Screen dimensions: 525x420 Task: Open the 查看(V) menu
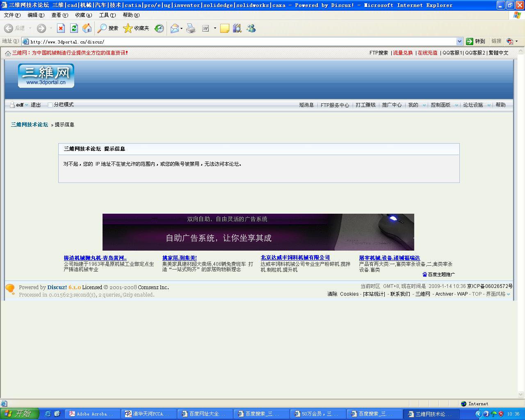pos(59,15)
